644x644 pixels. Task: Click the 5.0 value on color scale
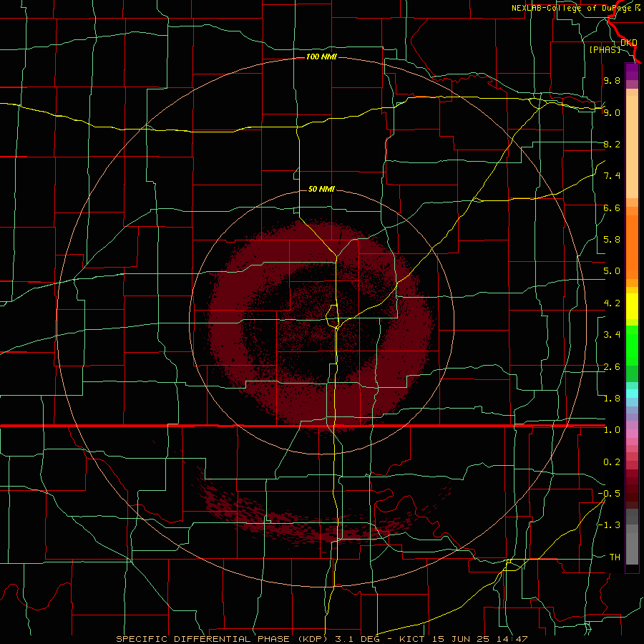pos(612,271)
